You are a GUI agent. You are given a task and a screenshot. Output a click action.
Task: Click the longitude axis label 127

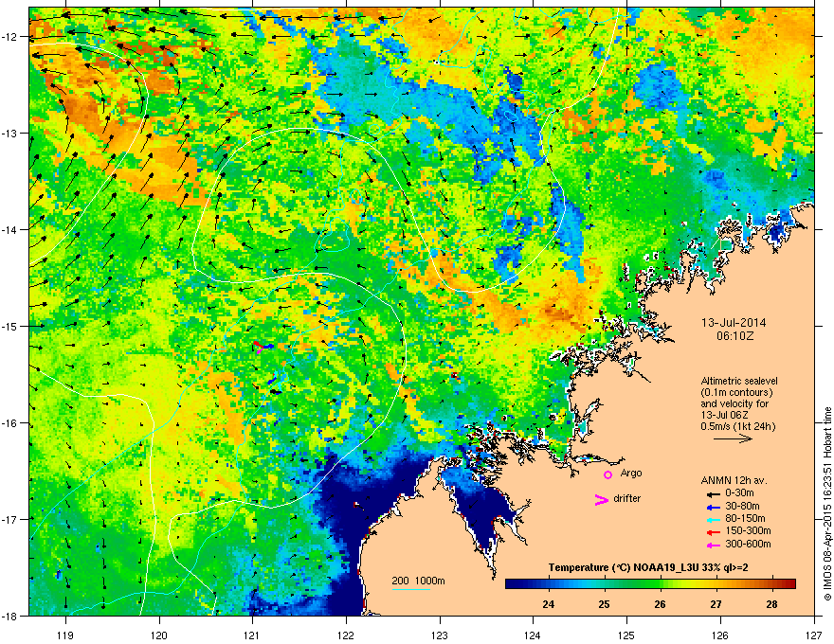(814, 635)
